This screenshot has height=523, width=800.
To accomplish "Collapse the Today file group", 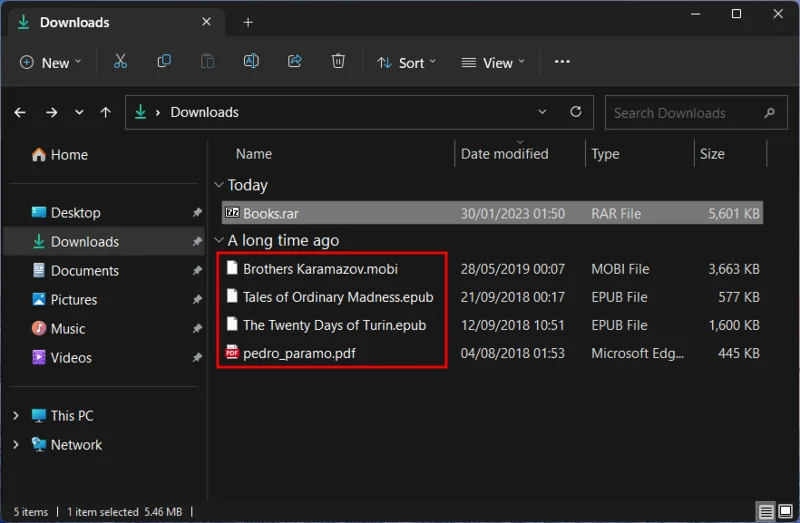I will (219, 185).
